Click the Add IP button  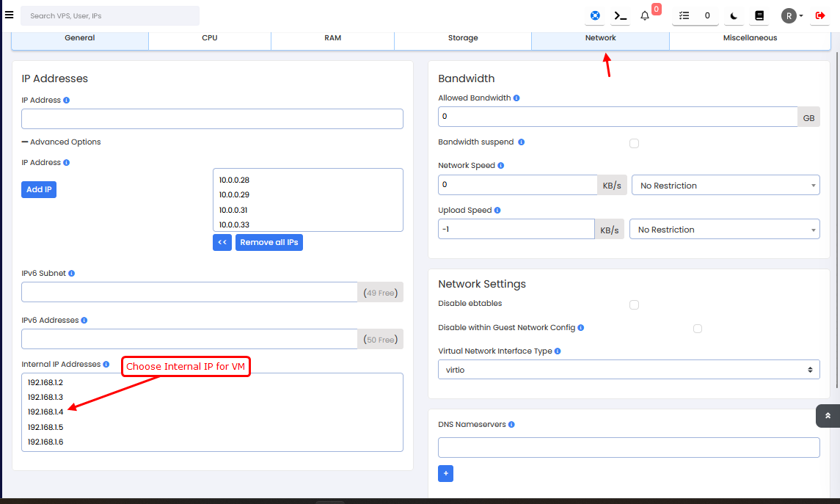point(39,189)
